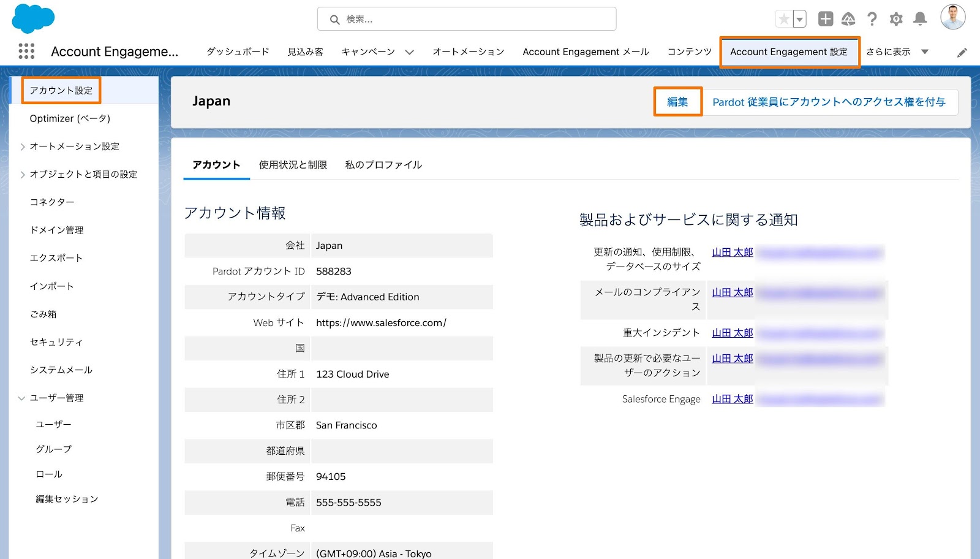980x559 pixels.
Task: Open グループ under ユーザー管理
Action: [x=54, y=449]
